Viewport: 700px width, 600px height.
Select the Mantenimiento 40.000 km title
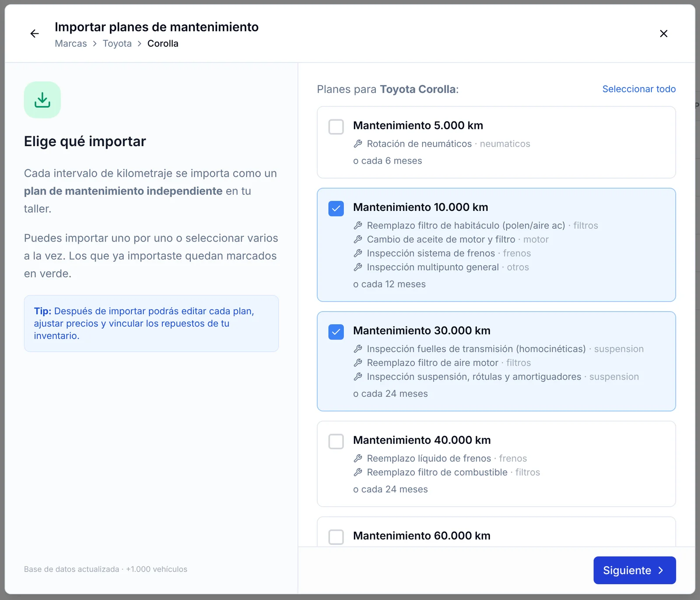click(x=422, y=440)
